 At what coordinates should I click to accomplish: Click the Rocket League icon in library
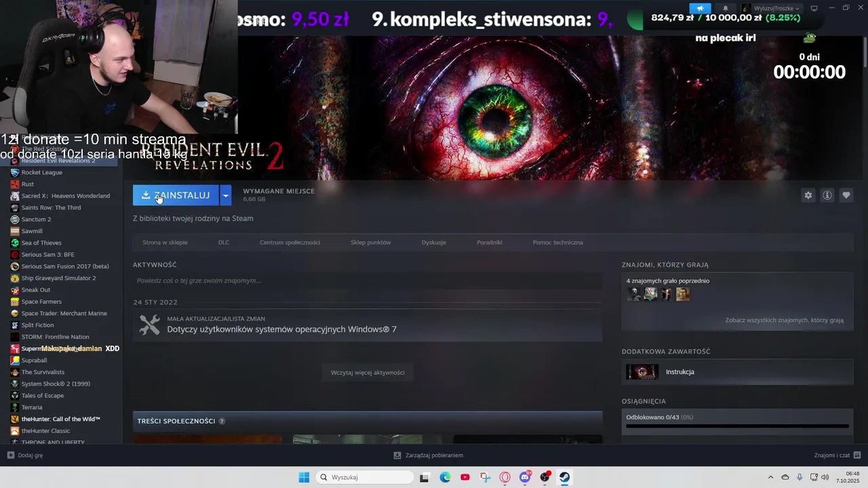pyautogui.click(x=15, y=172)
